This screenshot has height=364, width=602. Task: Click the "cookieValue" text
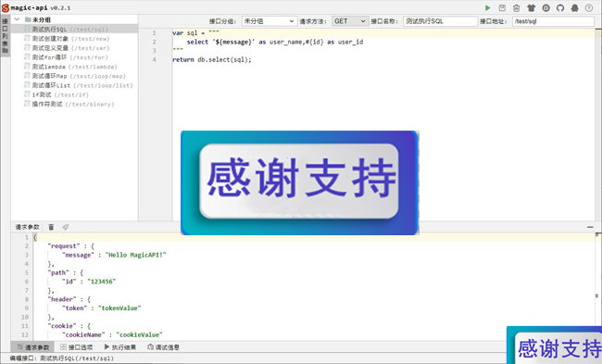tap(139, 334)
